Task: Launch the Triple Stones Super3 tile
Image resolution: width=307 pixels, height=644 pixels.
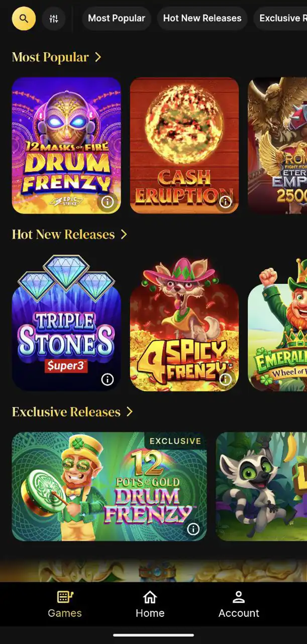Action: [66, 323]
